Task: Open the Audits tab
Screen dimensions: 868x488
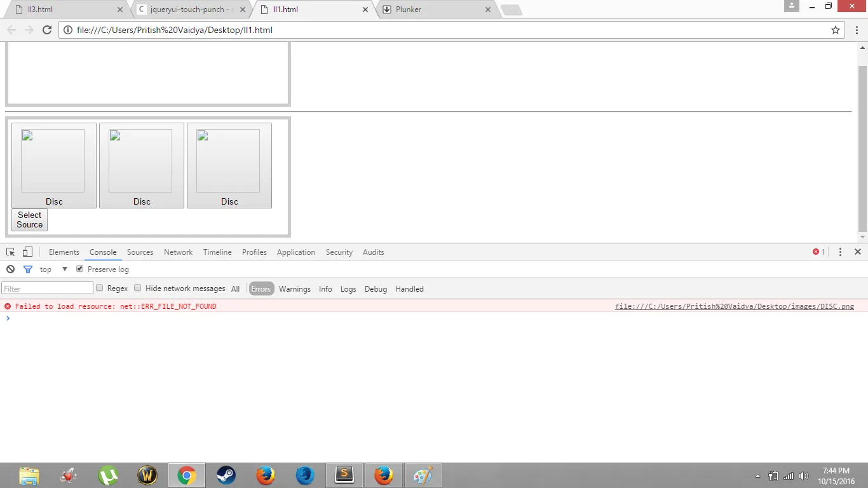Action: [x=374, y=252]
